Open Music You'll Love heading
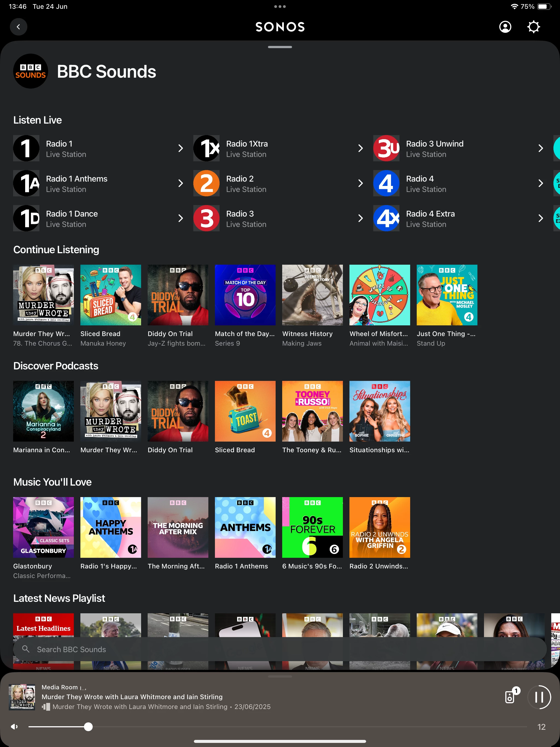 point(52,482)
